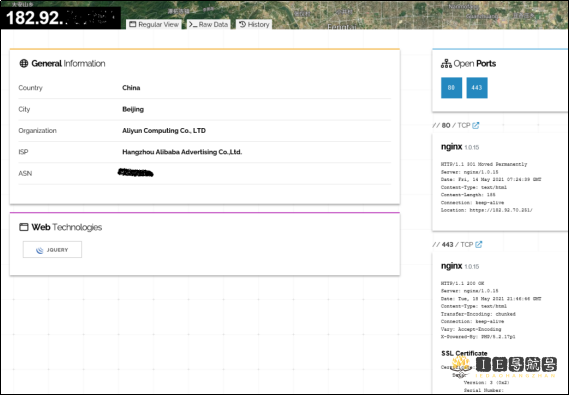The image size is (570, 396).
Task: Click the network icon beside Open Ports
Action: 446,64
